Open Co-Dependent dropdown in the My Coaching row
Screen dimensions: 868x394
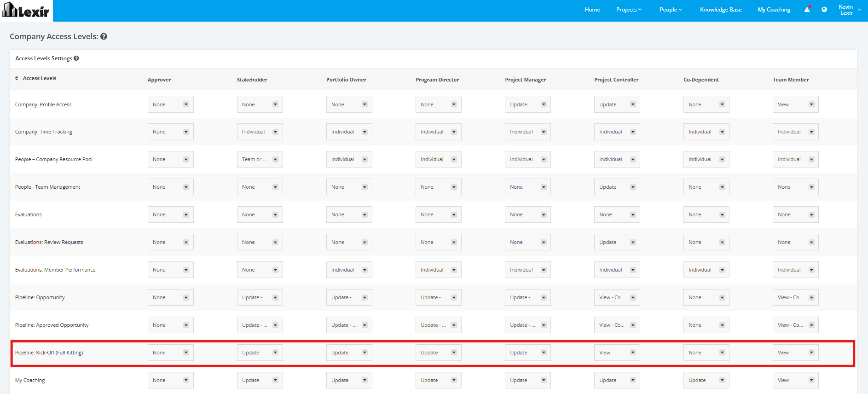coord(706,380)
